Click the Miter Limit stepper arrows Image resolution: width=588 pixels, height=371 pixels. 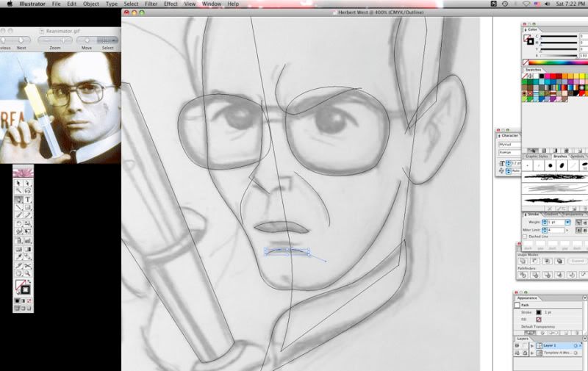(x=545, y=230)
